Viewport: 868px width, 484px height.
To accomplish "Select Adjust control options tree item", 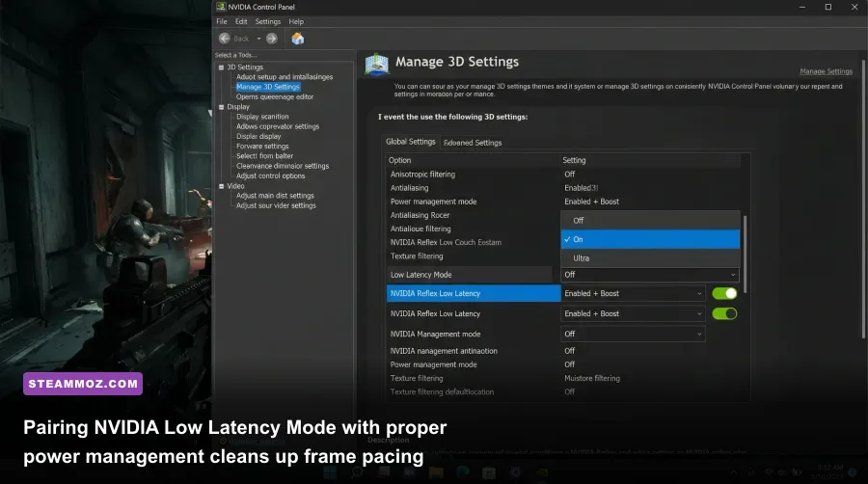I will point(270,175).
